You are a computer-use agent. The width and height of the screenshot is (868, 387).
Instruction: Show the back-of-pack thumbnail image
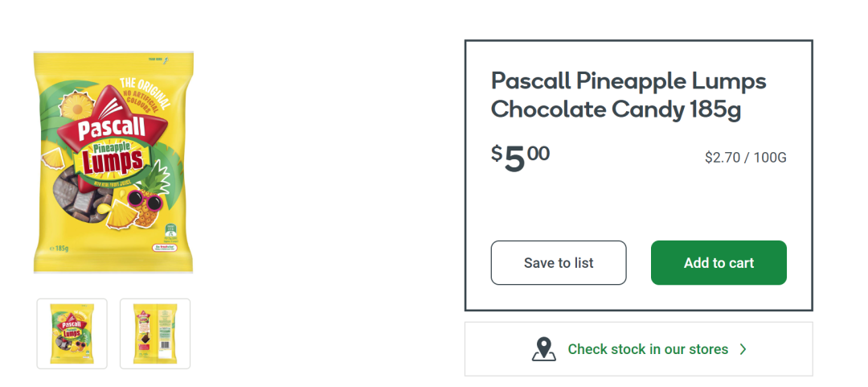[x=155, y=334]
